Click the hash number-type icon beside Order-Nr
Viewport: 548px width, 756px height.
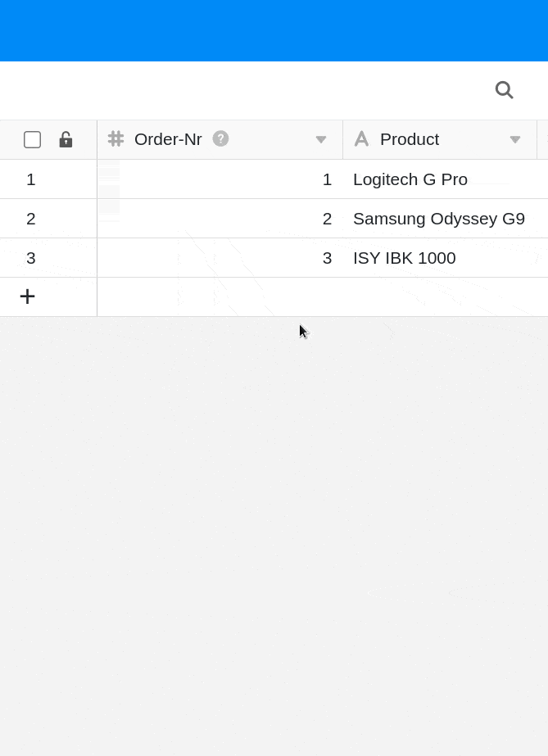[115, 139]
